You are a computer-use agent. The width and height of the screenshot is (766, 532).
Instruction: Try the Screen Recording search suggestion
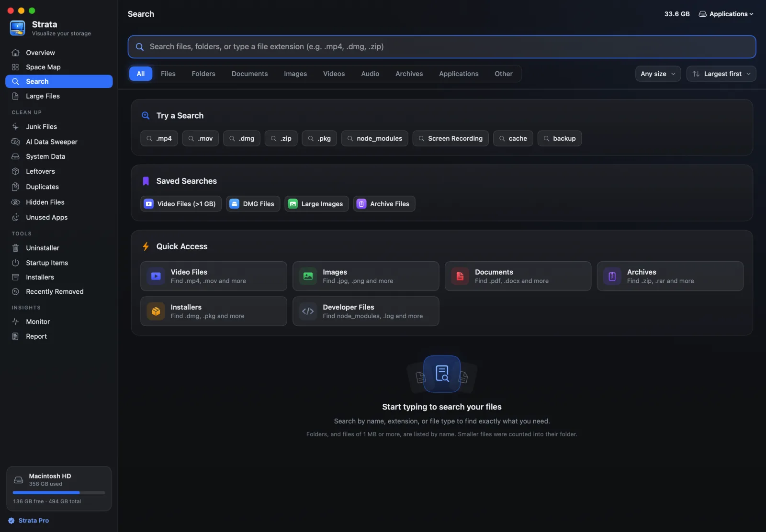(x=451, y=138)
